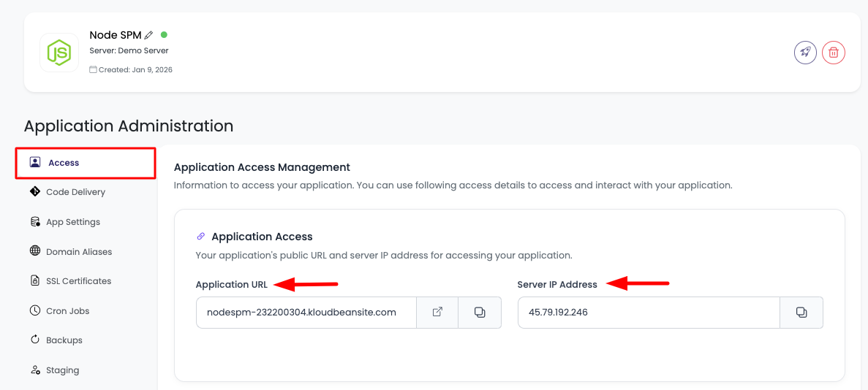
Task: Click the link icon next to Application Access
Action: click(x=201, y=236)
